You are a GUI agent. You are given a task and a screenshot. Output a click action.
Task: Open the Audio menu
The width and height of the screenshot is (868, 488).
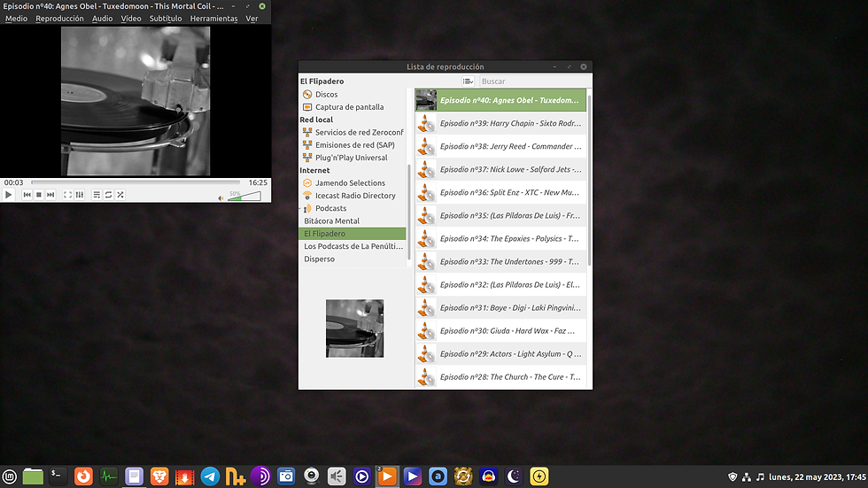[x=103, y=19]
